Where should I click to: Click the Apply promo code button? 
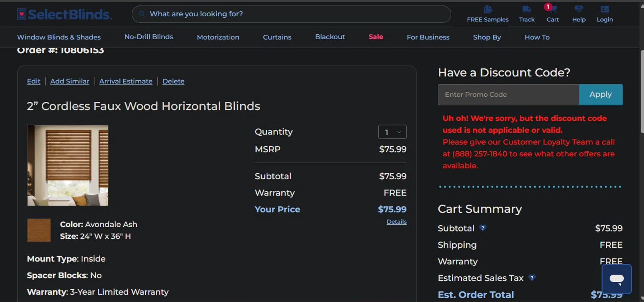pyautogui.click(x=600, y=95)
